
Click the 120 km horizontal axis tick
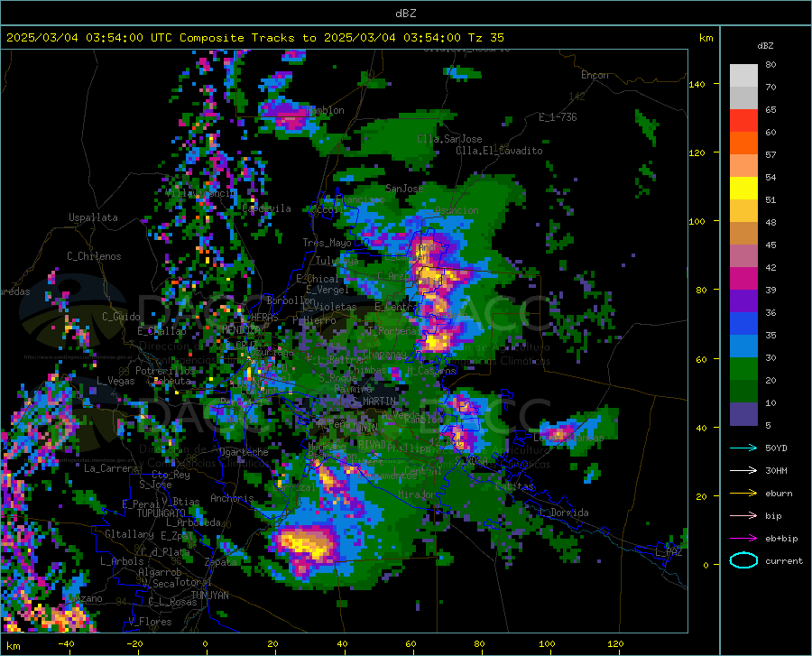[x=615, y=644]
